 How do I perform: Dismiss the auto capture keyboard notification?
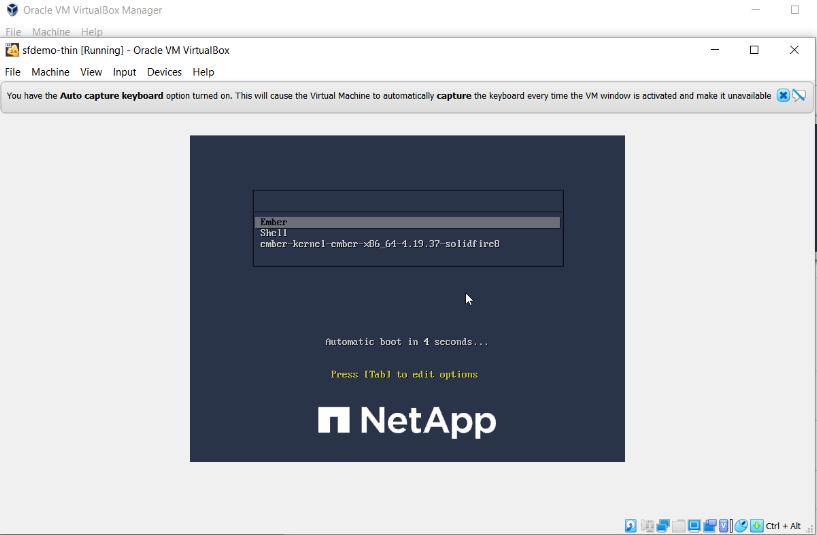pos(783,95)
